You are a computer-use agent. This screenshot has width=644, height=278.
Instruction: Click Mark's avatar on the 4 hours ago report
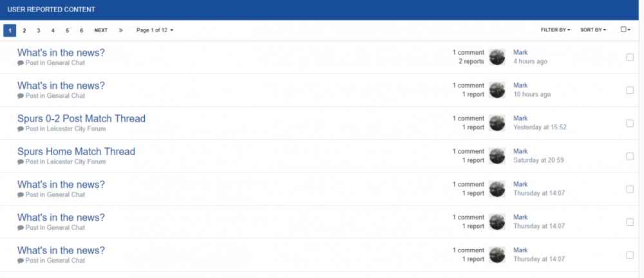coord(497,57)
